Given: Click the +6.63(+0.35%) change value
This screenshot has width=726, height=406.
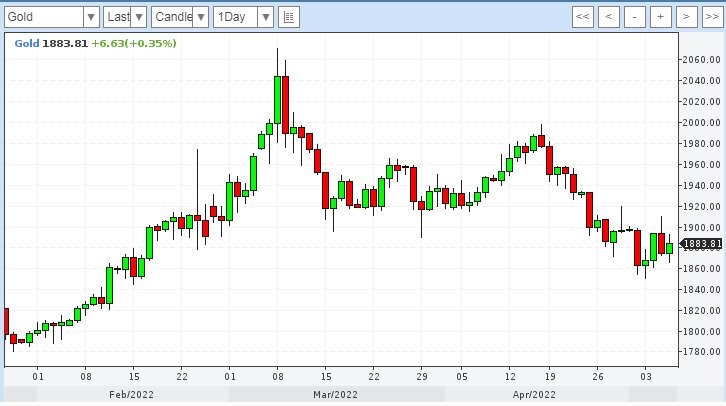Looking at the screenshot, I should point(134,44).
